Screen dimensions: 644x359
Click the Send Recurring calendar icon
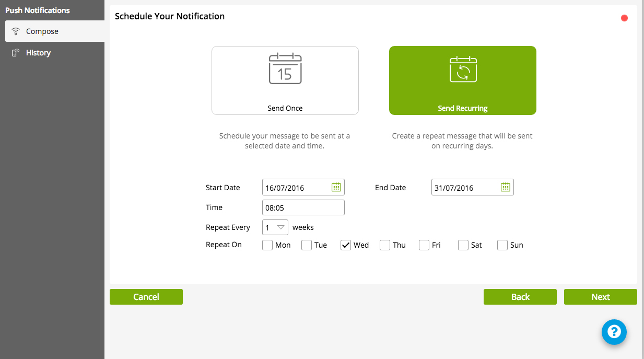[463, 69]
